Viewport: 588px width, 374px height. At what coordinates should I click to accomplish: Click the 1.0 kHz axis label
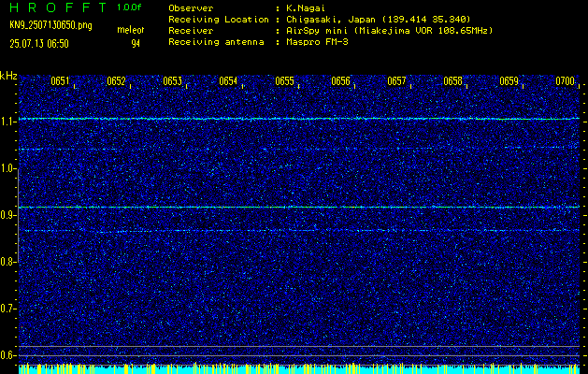click(7, 168)
